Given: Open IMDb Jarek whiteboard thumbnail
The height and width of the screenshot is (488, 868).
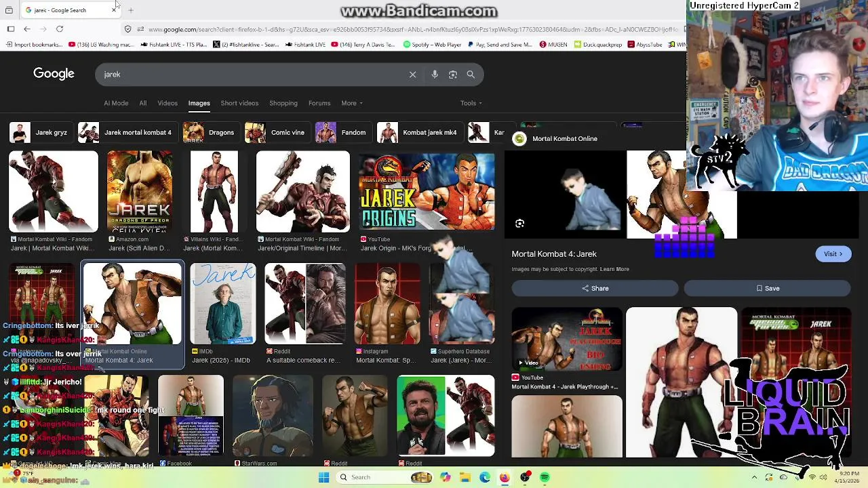Looking at the screenshot, I should click(222, 304).
